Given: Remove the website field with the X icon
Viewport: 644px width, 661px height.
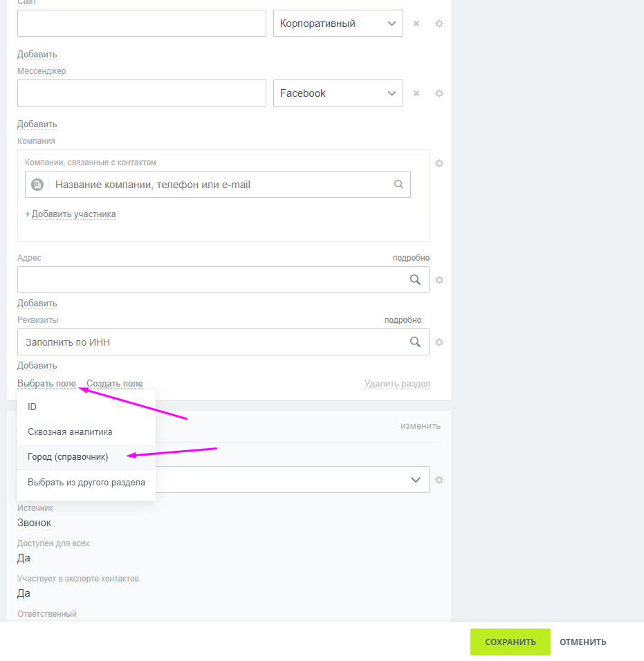Looking at the screenshot, I should (x=416, y=24).
